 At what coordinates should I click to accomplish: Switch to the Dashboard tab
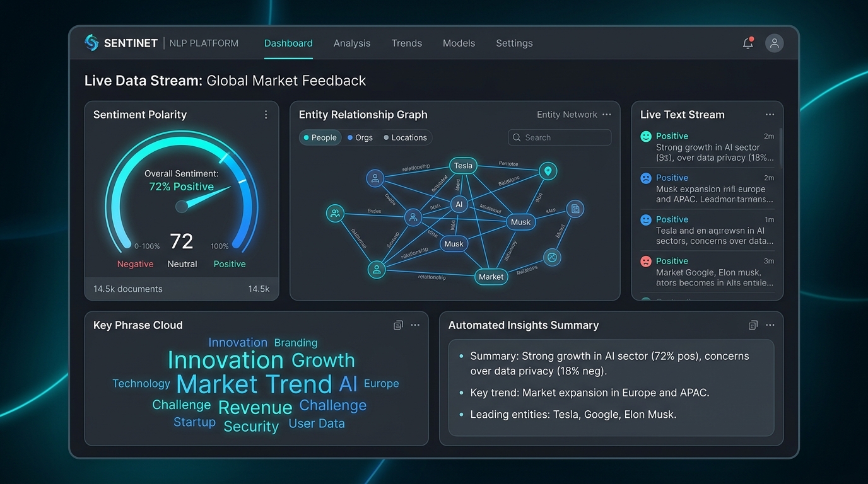(x=288, y=43)
